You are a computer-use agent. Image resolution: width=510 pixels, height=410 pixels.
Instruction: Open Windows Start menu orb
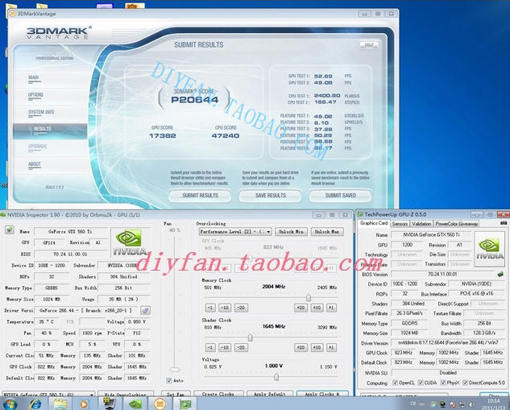pyautogui.click(x=10, y=404)
